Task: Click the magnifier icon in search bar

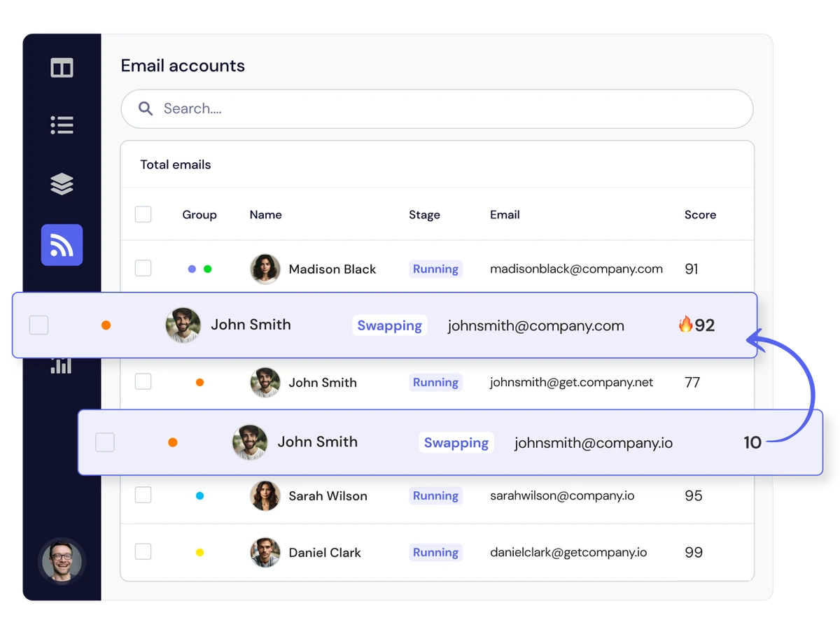Action: click(146, 108)
